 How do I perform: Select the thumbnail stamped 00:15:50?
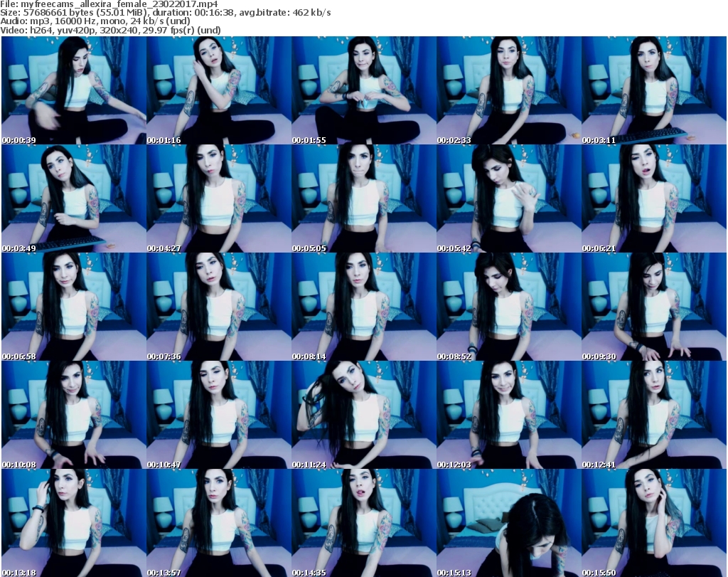click(654, 523)
